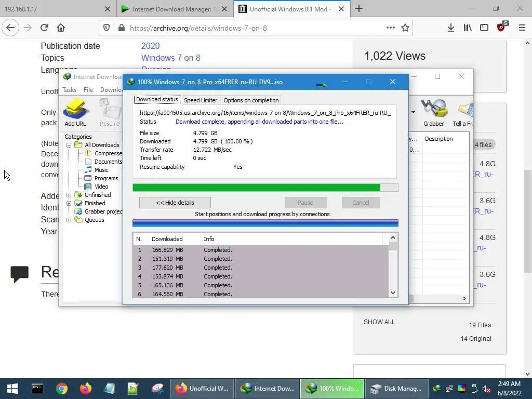Click the site security padlock icon
This screenshot has height=399, width=532.
tap(122, 28)
